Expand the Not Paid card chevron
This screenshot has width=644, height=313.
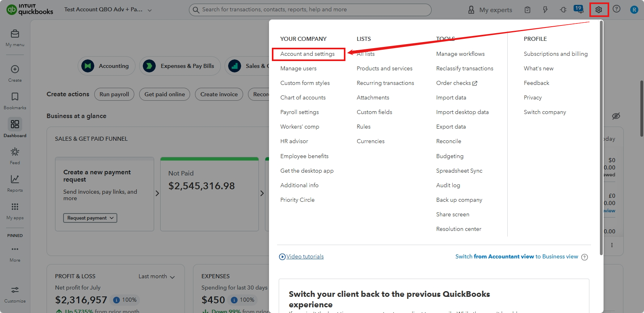(x=262, y=193)
